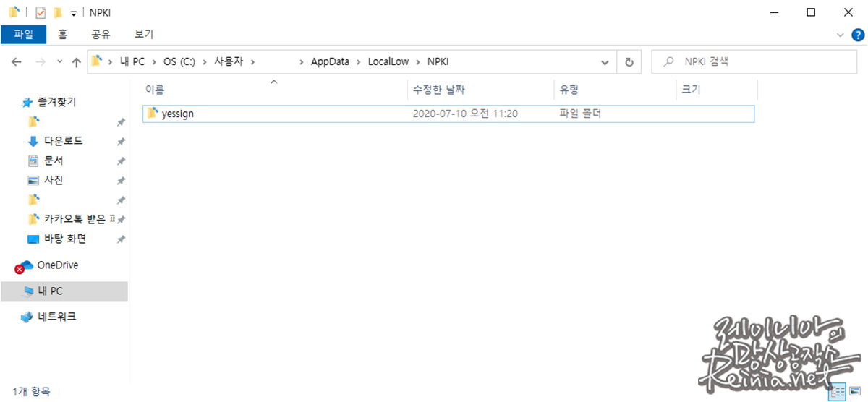The image size is (868, 402).
Task: Click the search magnifier icon
Action: pyautogui.click(x=670, y=62)
